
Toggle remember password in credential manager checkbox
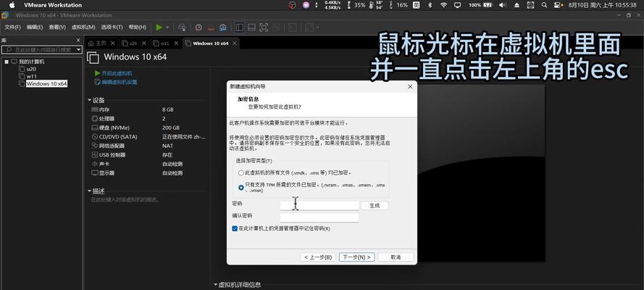coord(235,228)
